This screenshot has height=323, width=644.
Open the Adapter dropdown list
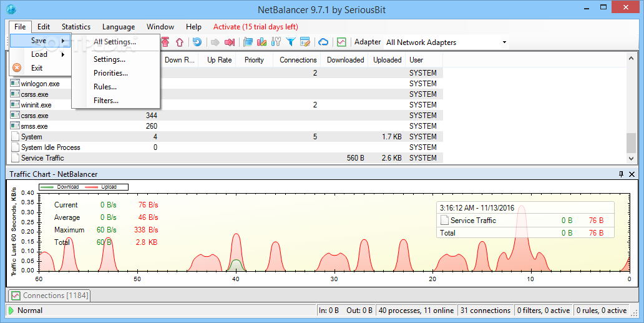click(x=504, y=42)
